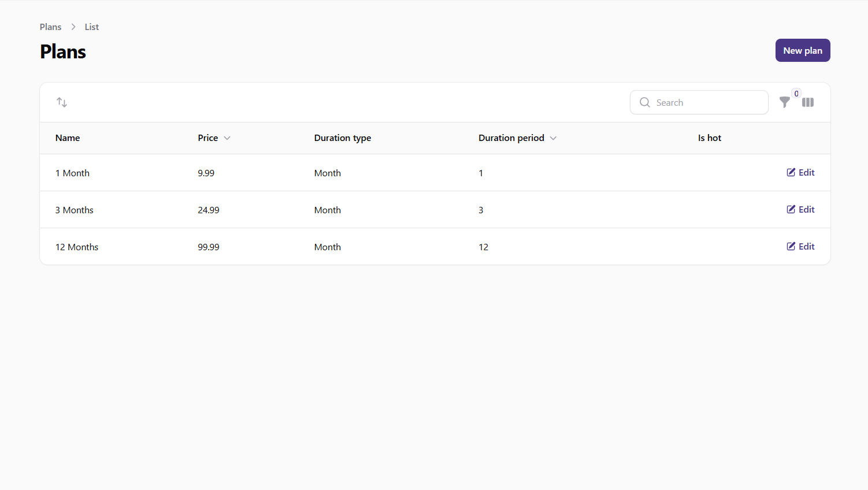868x490 pixels.
Task: Click the Duration type column header
Action: pos(343,138)
